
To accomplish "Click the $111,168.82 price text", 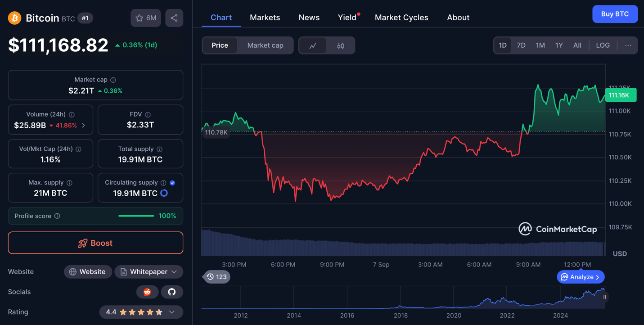I will (58, 45).
